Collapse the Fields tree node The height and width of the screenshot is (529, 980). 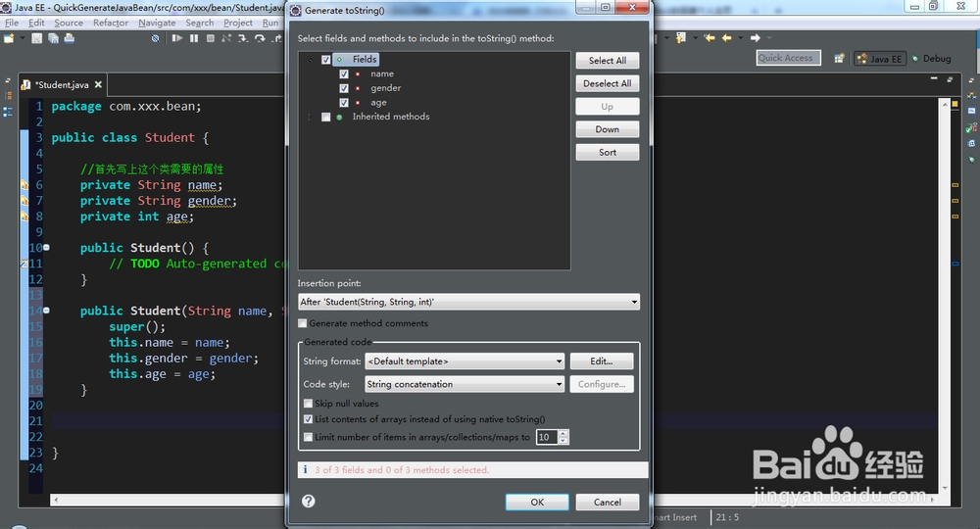[x=310, y=60]
